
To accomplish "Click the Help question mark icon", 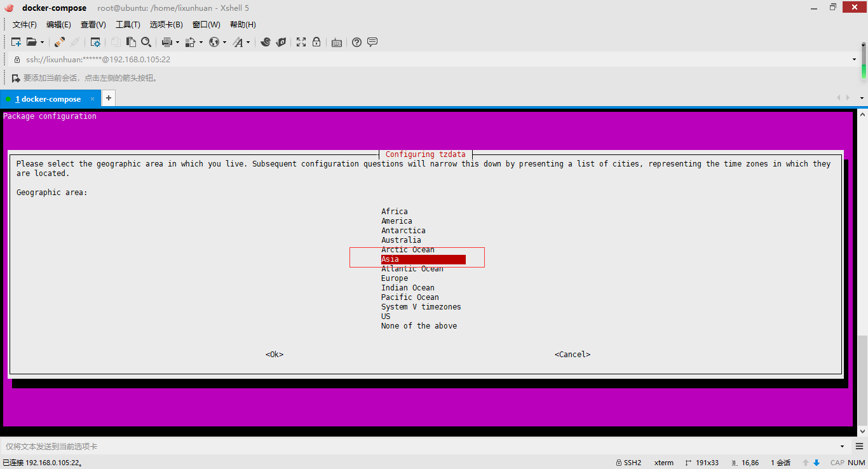I will (x=356, y=42).
